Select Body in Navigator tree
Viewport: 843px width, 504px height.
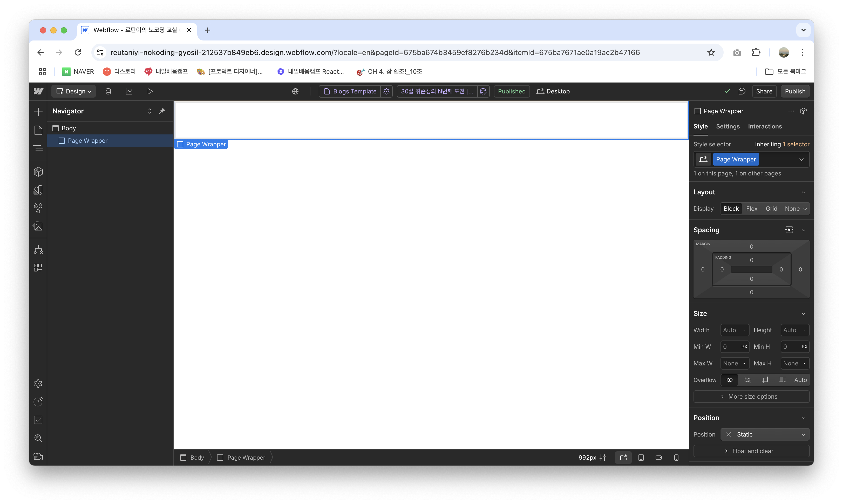click(110, 128)
